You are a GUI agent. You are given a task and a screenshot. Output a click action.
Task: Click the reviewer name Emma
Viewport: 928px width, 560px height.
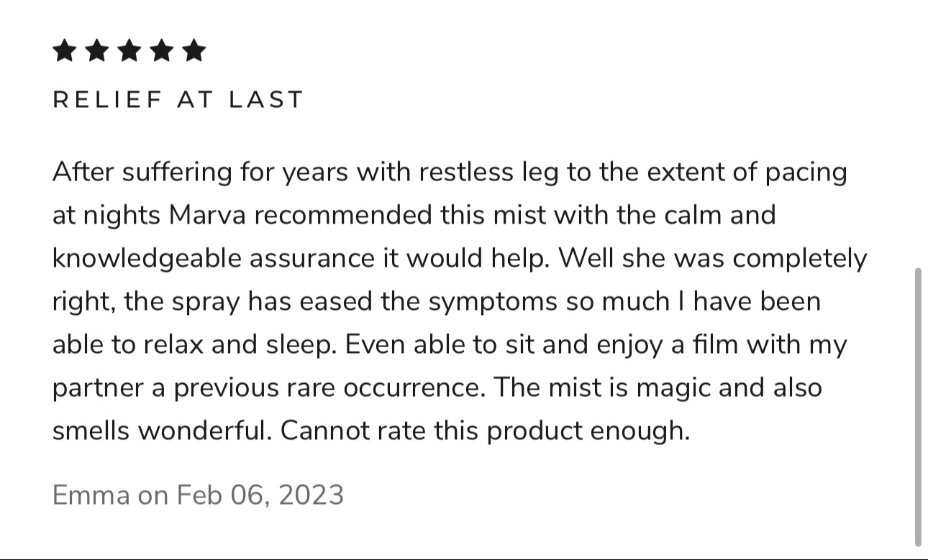click(91, 495)
